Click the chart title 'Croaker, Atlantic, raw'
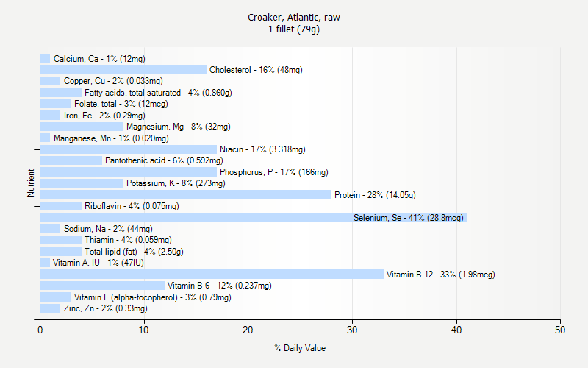The height and width of the screenshot is (368, 588). (x=293, y=18)
